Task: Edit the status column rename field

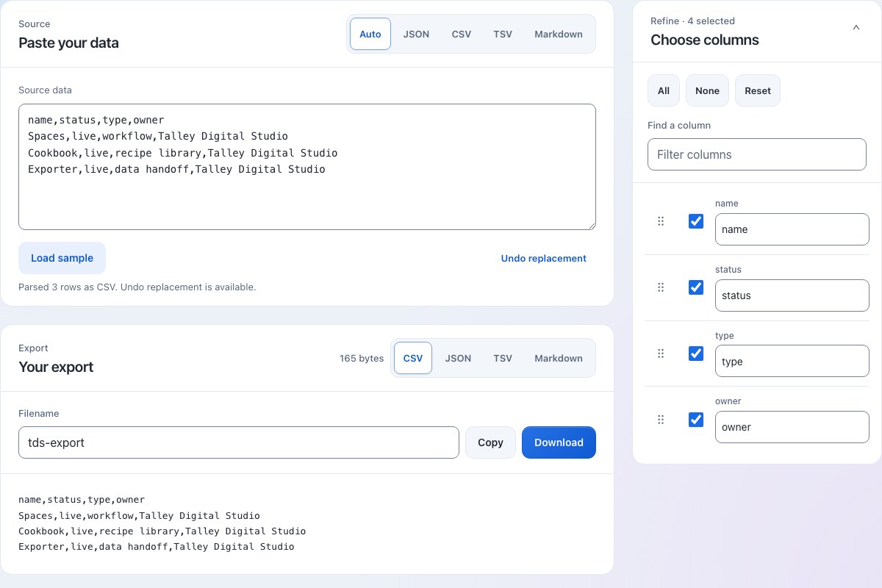Action: click(792, 295)
